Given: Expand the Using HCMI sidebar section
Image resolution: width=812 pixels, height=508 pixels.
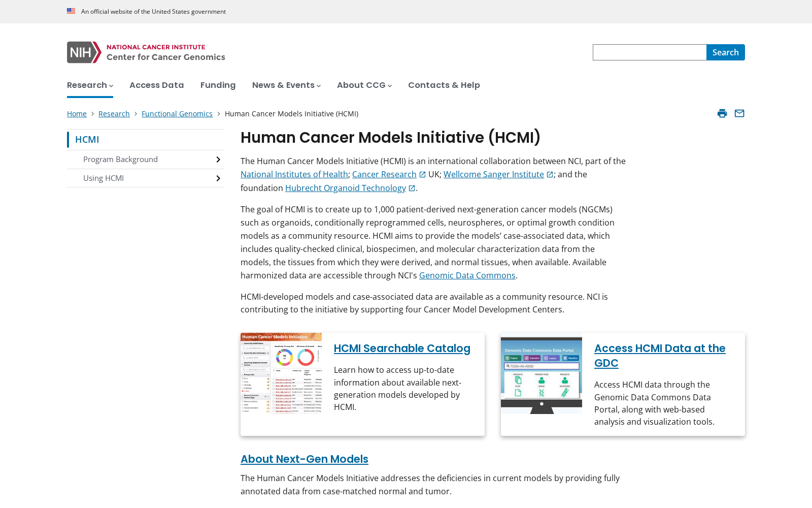Looking at the screenshot, I should (218, 178).
